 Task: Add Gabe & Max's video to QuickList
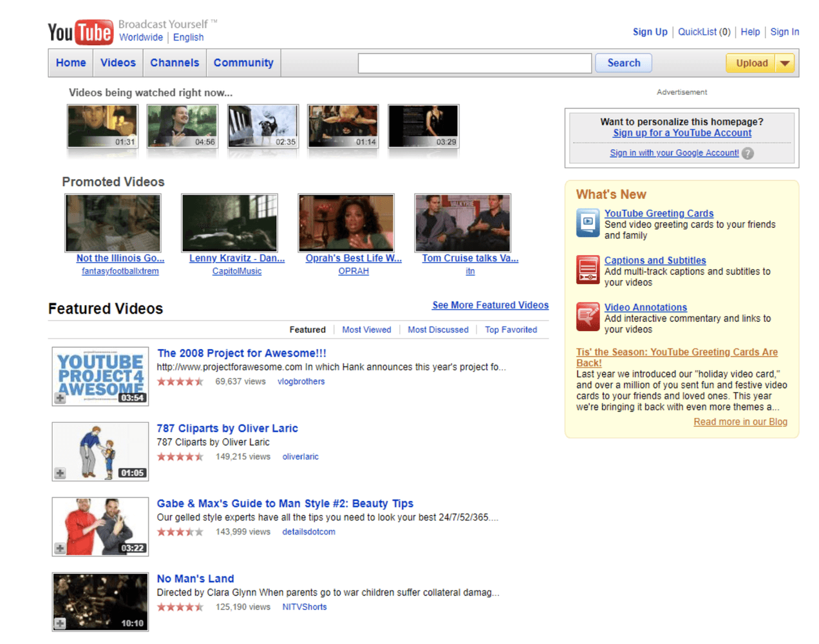(60, 549)
